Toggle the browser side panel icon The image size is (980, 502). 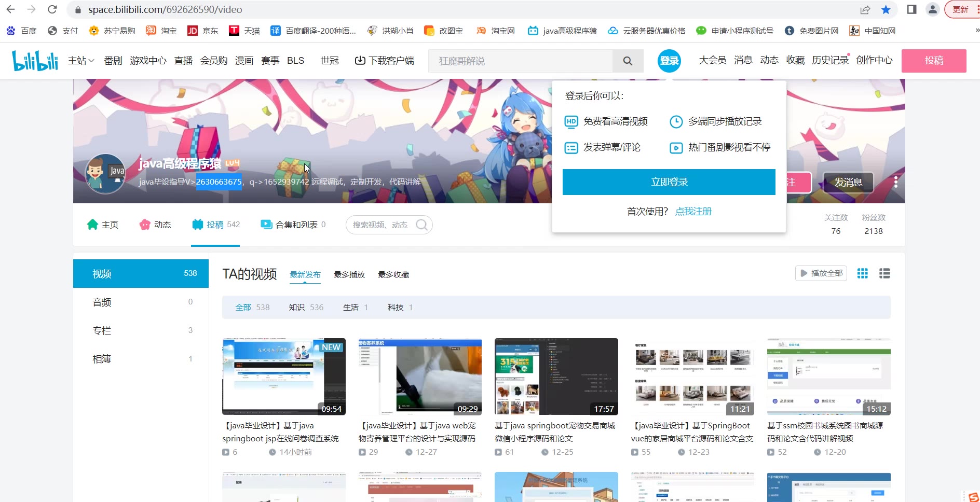[911, 9]
